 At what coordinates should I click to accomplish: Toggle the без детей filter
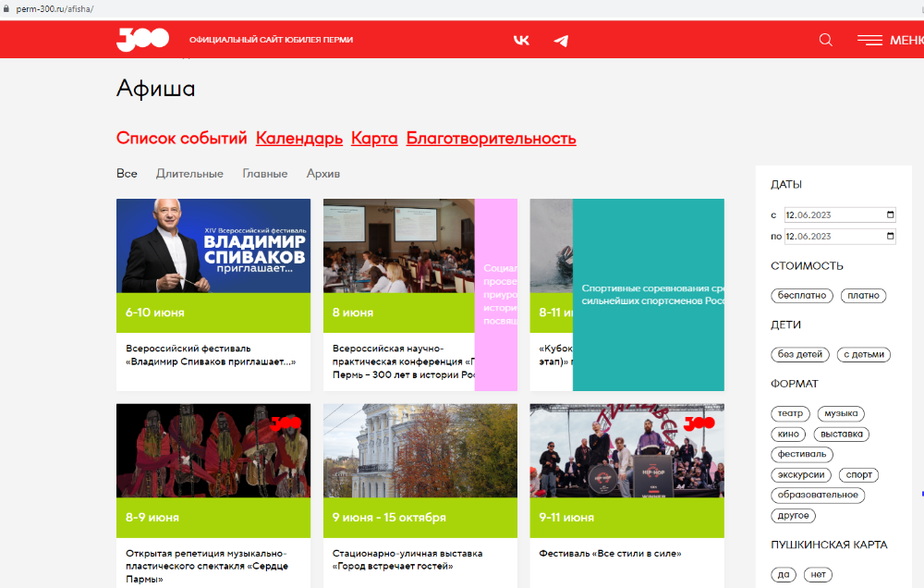799,354
